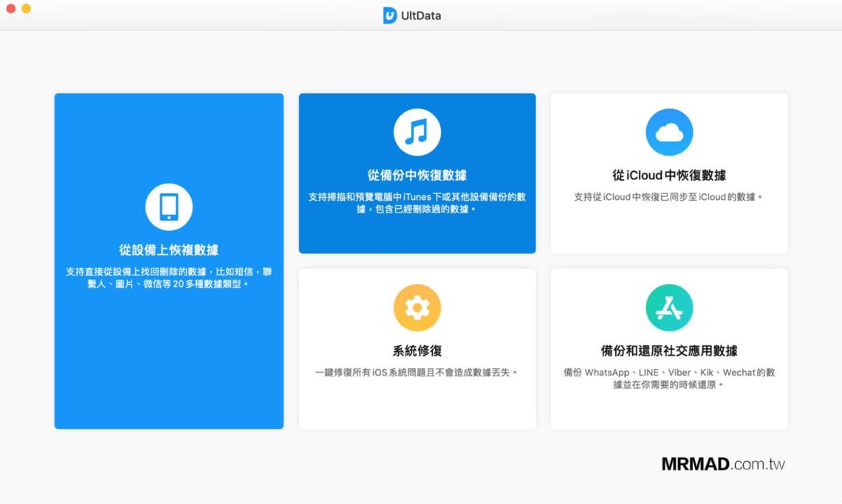Click the WhatsApp and LINE backup description
The height and width of the screenshot is (504, 842).
pos(669,378)
